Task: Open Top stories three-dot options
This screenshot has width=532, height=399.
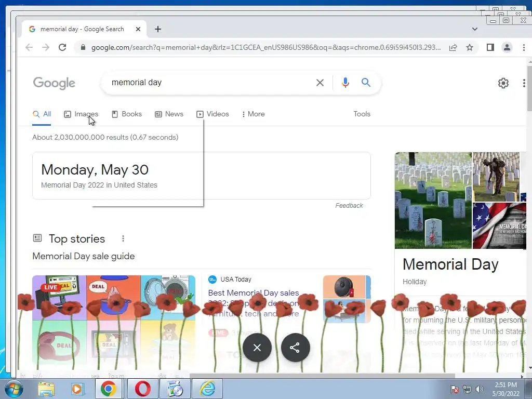Action: pyautogui.click(x=123, y=239)
